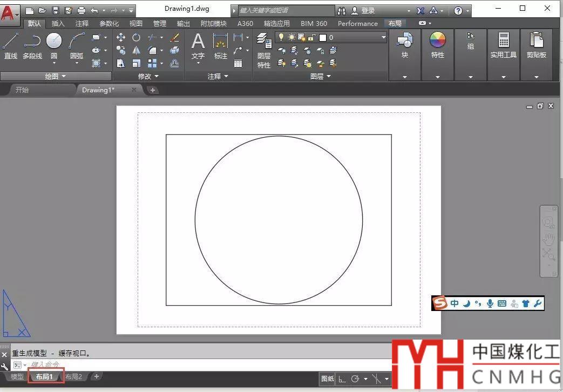
Task: Switch to the 布局2 layout tab
Action: point(73,376)
